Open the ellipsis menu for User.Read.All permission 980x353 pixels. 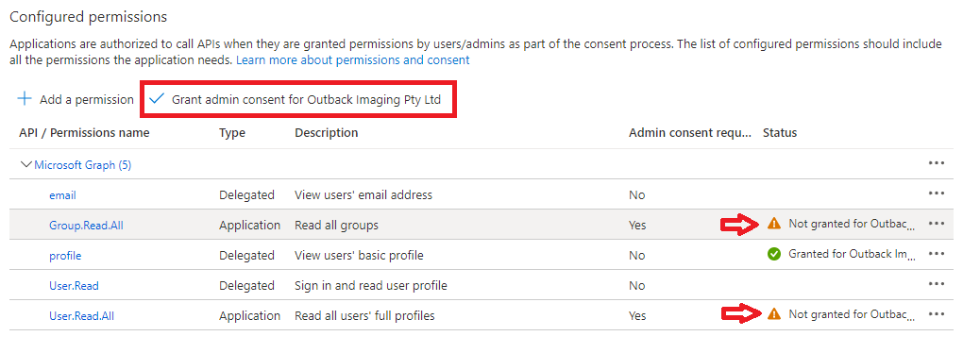pos(936,314)
